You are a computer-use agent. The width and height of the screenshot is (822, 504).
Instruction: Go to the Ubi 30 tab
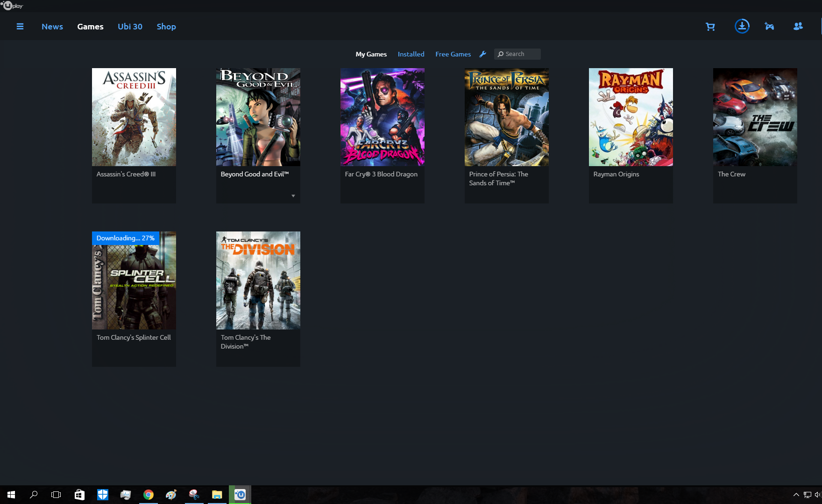(x=130, y=27)
